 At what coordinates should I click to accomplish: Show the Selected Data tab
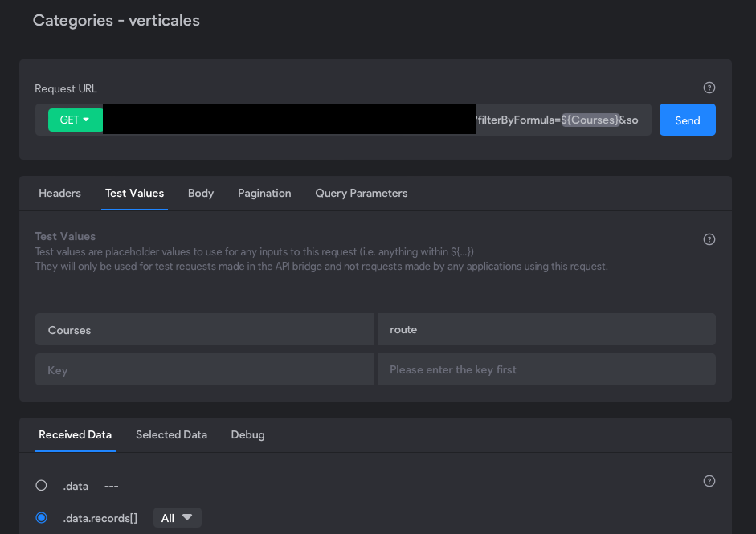(172, 434)
